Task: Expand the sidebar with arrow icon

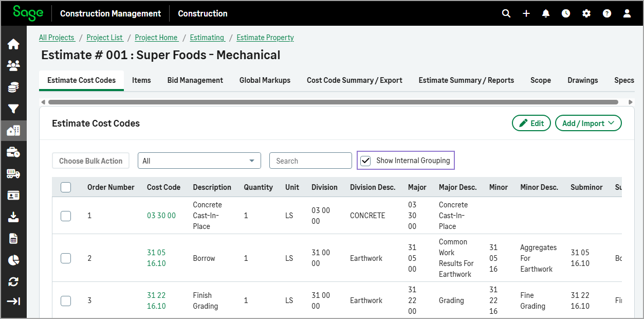Action: tap(13, 302)
